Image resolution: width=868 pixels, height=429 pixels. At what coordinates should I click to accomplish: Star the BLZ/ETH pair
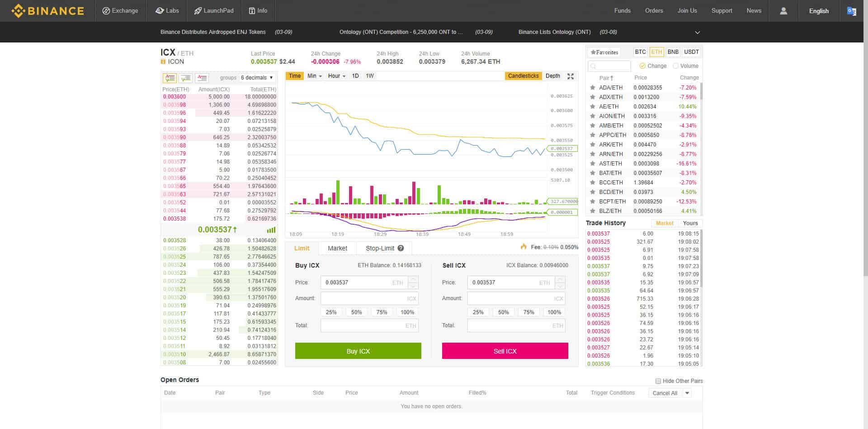click(592, 211)
